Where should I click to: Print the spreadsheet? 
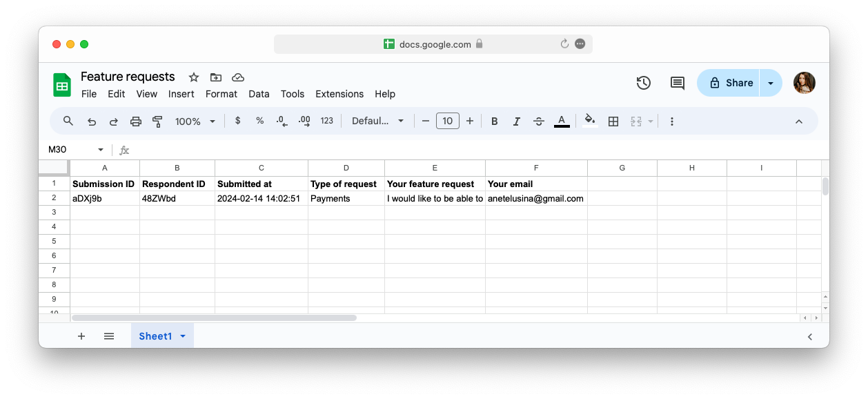[x=136, y=121]
